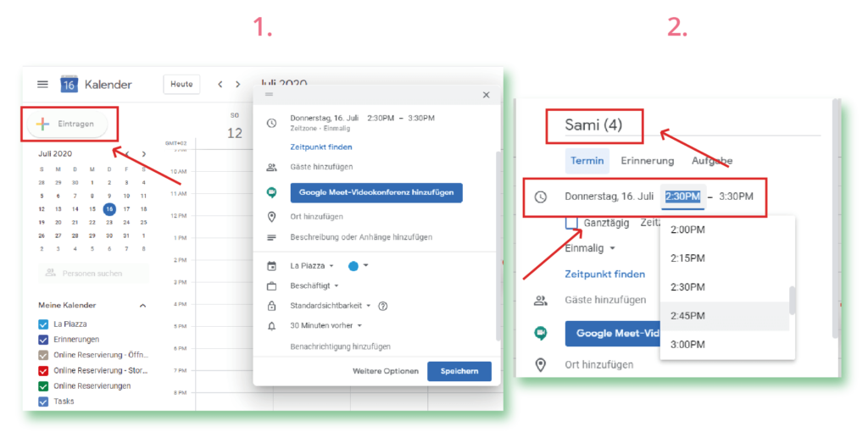Click the Sami (4) title field
868x432 pixels.
(x=692, y=125)
